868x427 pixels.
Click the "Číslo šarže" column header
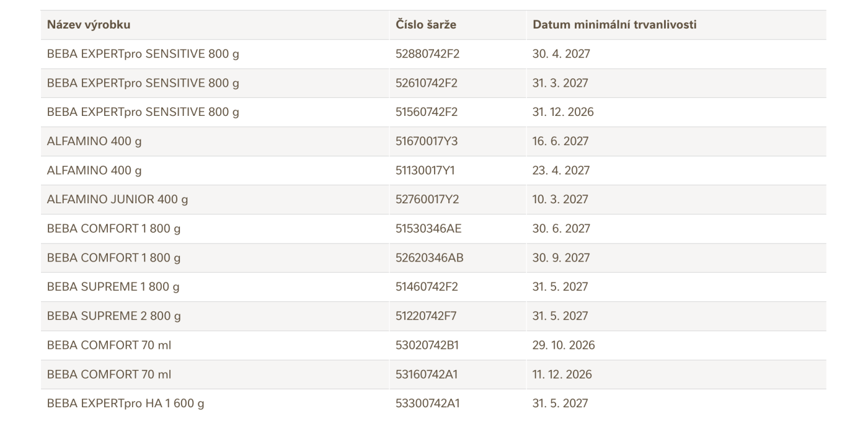click(x=426, y=25)
